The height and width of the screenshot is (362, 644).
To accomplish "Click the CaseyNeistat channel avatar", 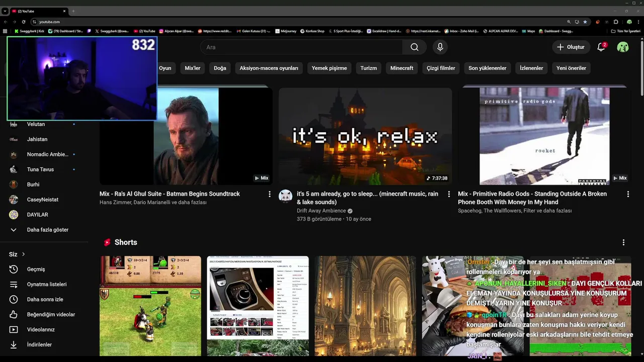I will (14, 200).
